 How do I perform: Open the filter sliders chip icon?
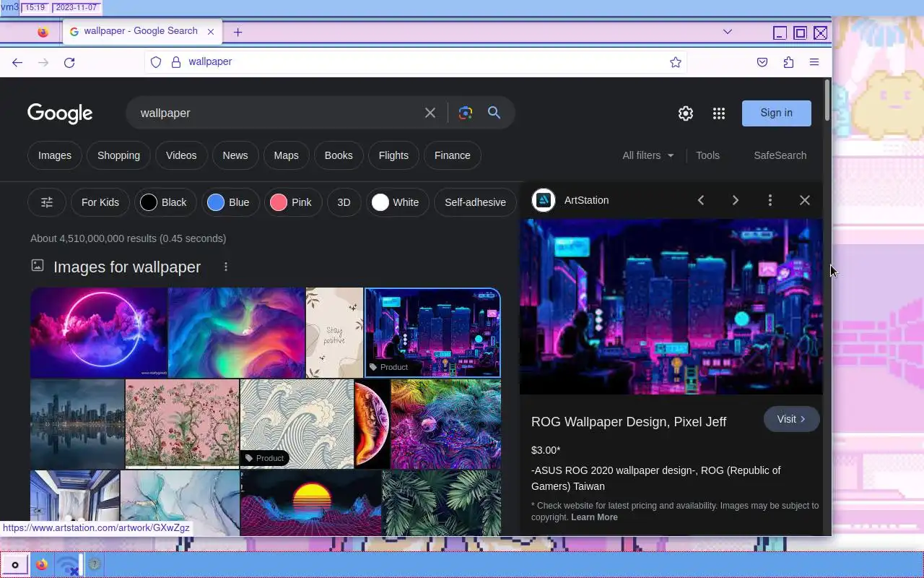(47, 202)
